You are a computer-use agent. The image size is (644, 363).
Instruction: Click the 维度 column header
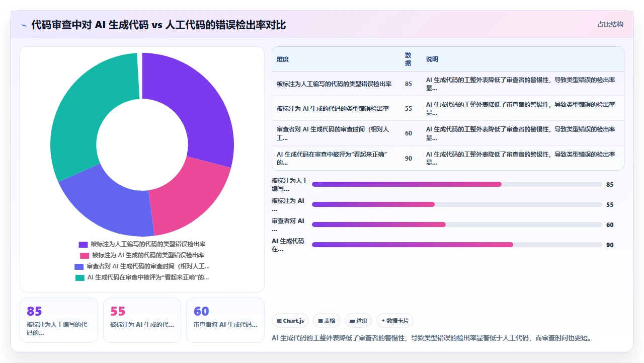click(x=283, y=59)
